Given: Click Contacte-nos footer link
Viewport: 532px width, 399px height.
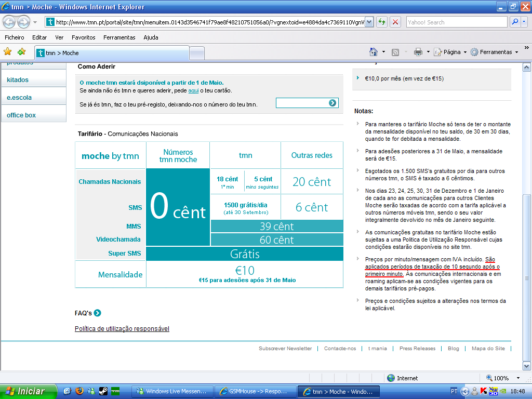Looking at the screenshot, I should (340, 349).
